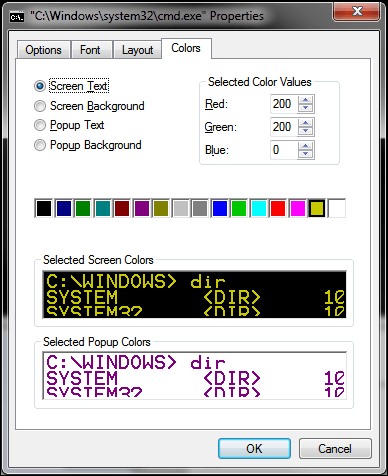Increase the Green value with up arrow

pos(305,123)
